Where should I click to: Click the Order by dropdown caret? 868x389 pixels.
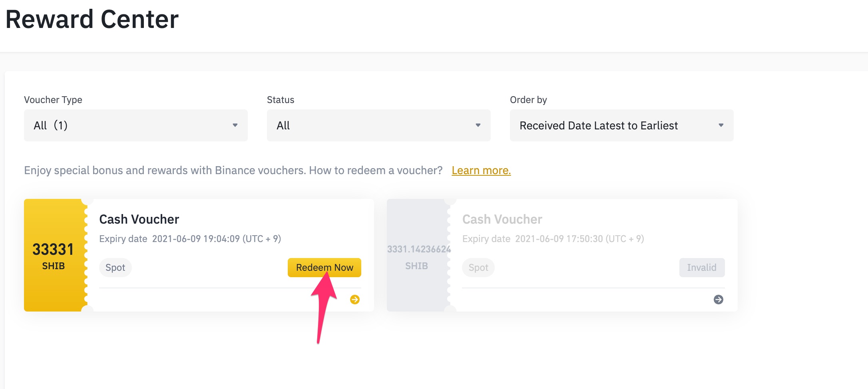[721, 125]
